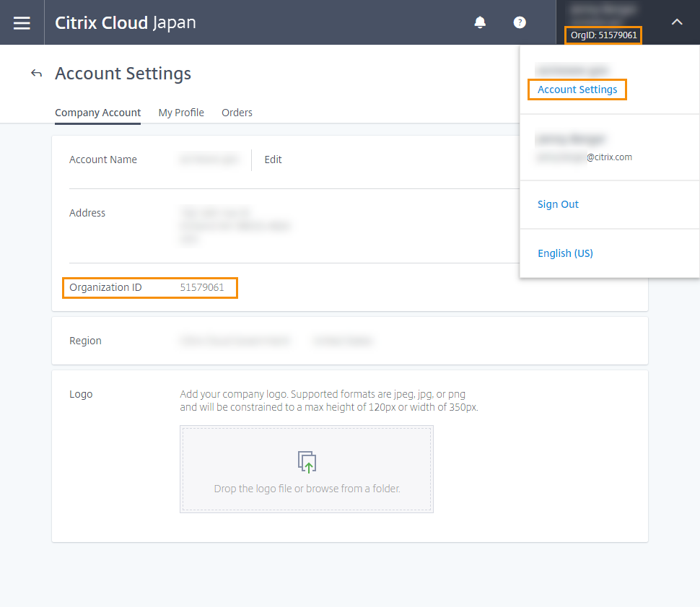Click the help question mark icon
700x607 pixels.
coord(520,22)
